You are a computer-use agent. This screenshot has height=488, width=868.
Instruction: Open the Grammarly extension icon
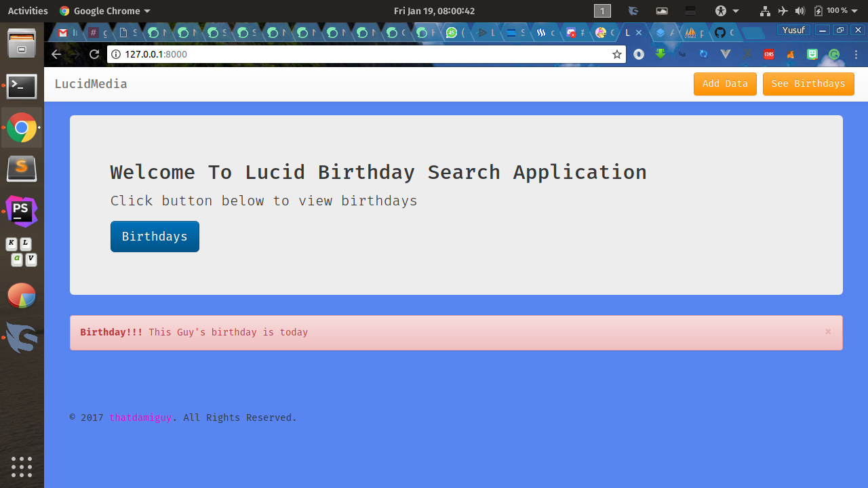[x=834, y=54]
